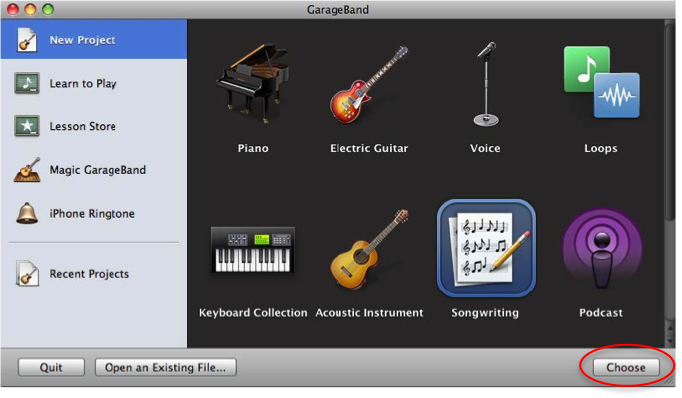Choose the Electric Guitar template icon

point(369,84)
